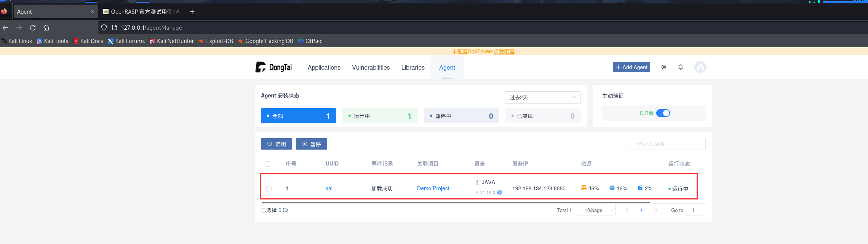Open the 10/page page size dropdown

[596, 210]
